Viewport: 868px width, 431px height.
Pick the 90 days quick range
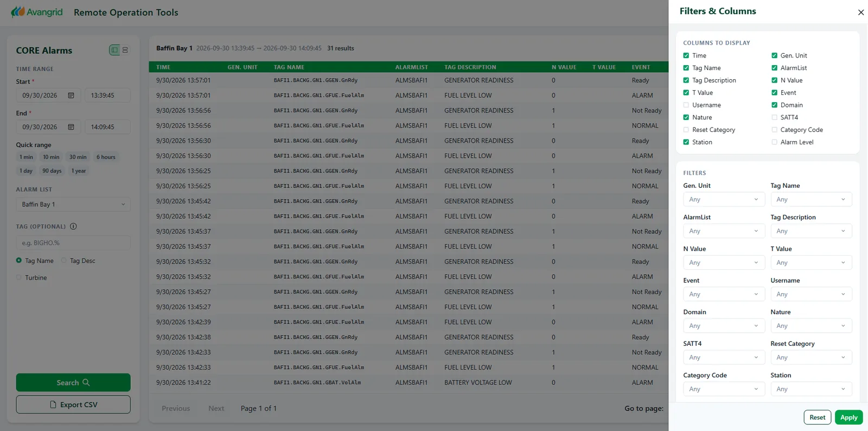[52, 170]
